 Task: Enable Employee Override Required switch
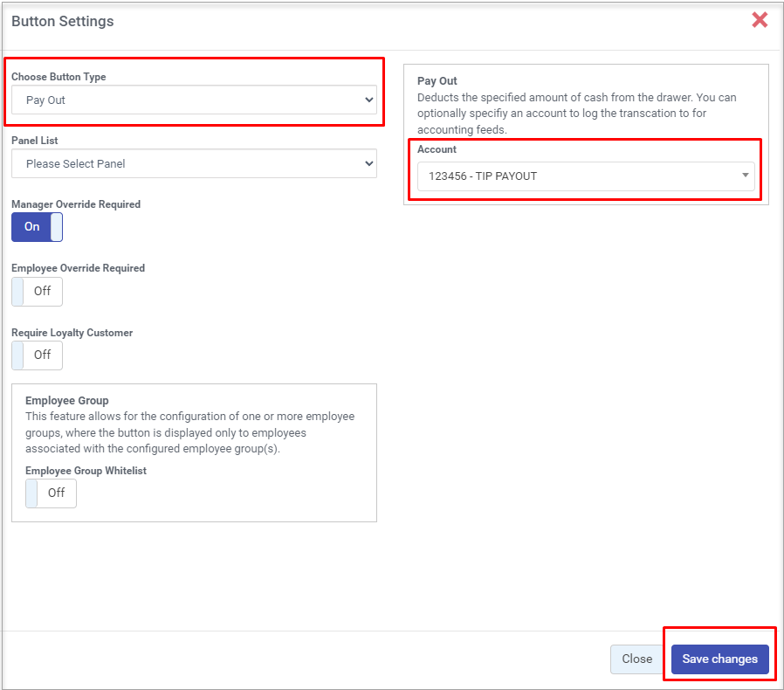click(37, 291)
